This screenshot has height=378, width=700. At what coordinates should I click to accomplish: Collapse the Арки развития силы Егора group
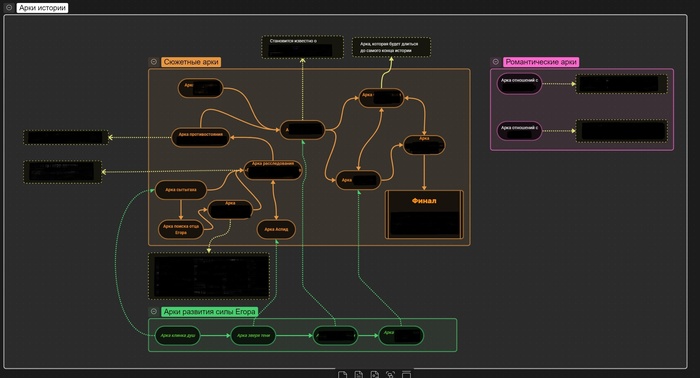[154, 312]
